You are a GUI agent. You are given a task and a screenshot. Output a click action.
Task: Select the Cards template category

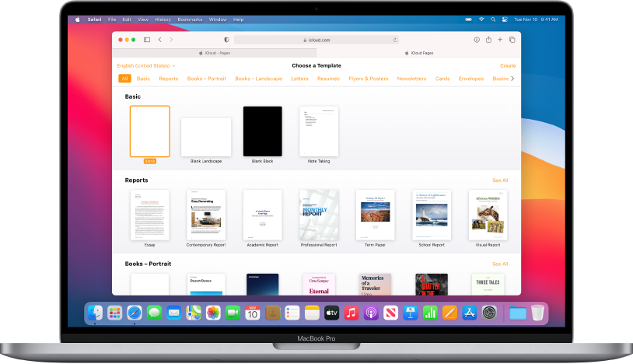pyautogui.click(x=442, y=79)
